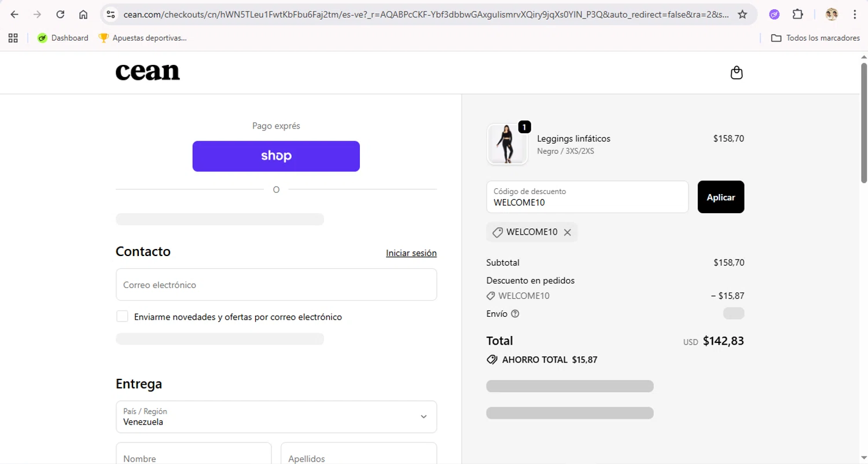The width and height of the screenshot is (868, 464).
Task: Apply the discount with Aplicar button
Action: [721, 197]
